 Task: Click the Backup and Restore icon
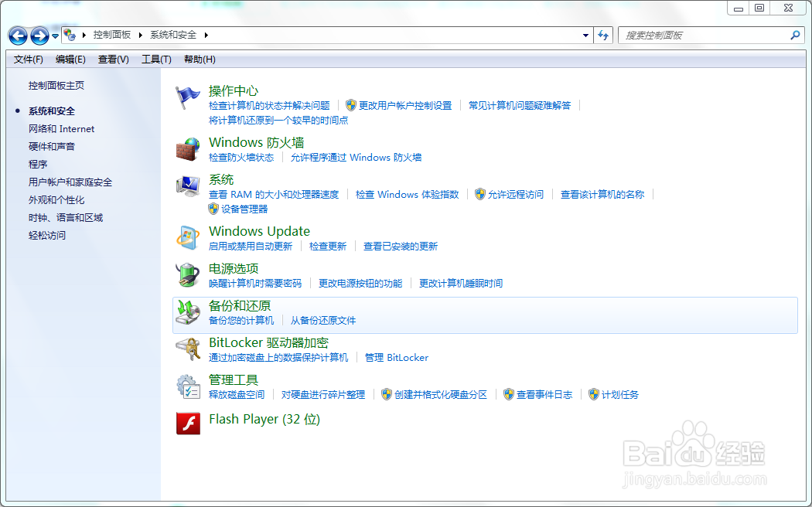[x=187, y=312]
